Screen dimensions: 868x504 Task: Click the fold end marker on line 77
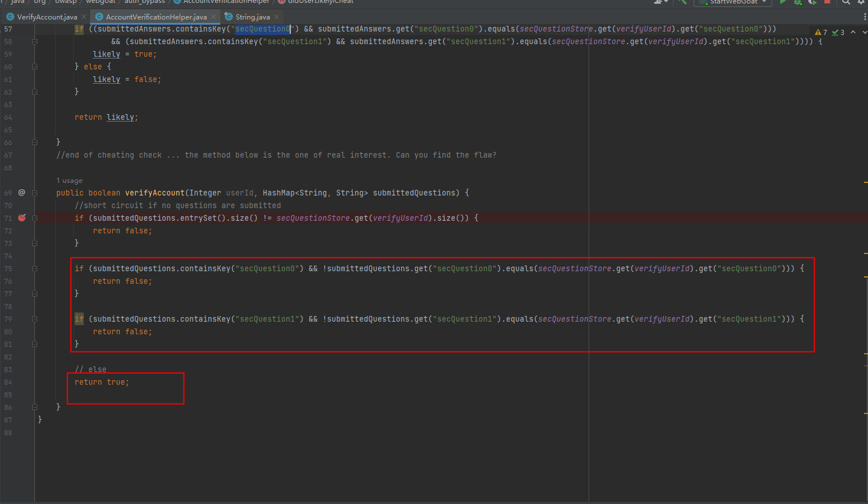tap(35, 294)
